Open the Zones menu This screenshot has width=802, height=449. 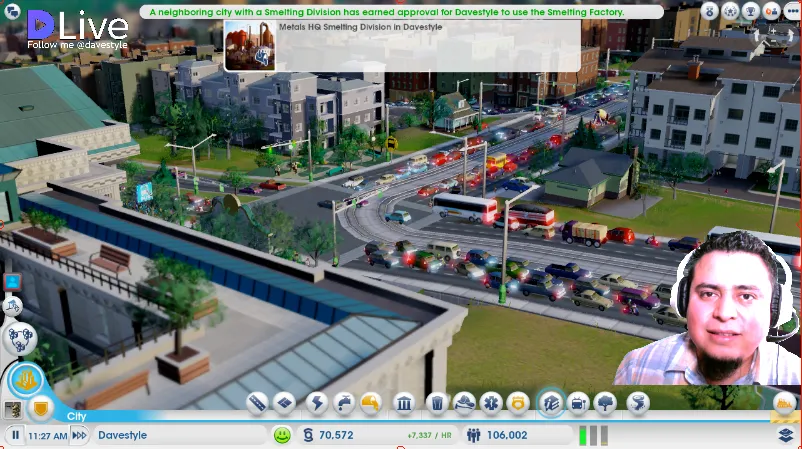click(285, 403)
